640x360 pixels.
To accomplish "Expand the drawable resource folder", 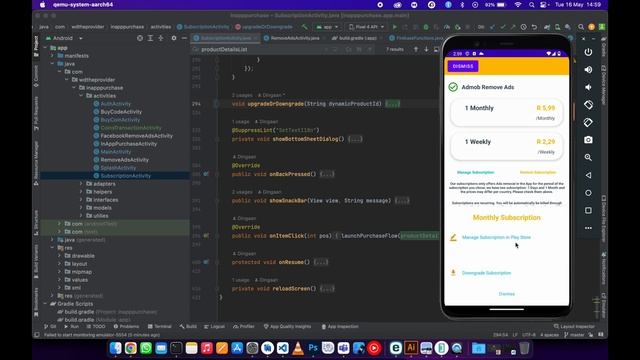I will point(60,256).
